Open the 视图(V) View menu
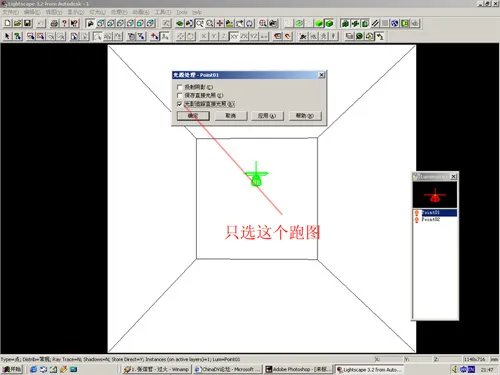This screenshot has width=500, height=375. point(54,12)
